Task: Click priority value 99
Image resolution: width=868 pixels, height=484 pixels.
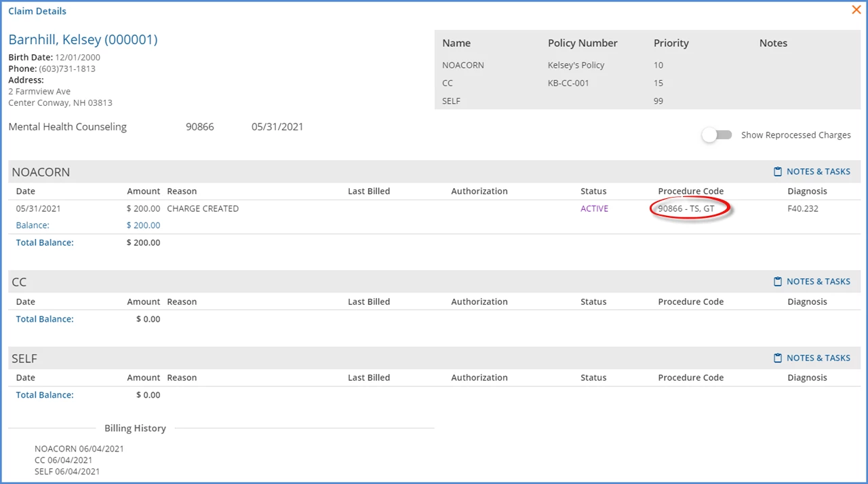Action: pyautogui.click(x=658, y=101)
